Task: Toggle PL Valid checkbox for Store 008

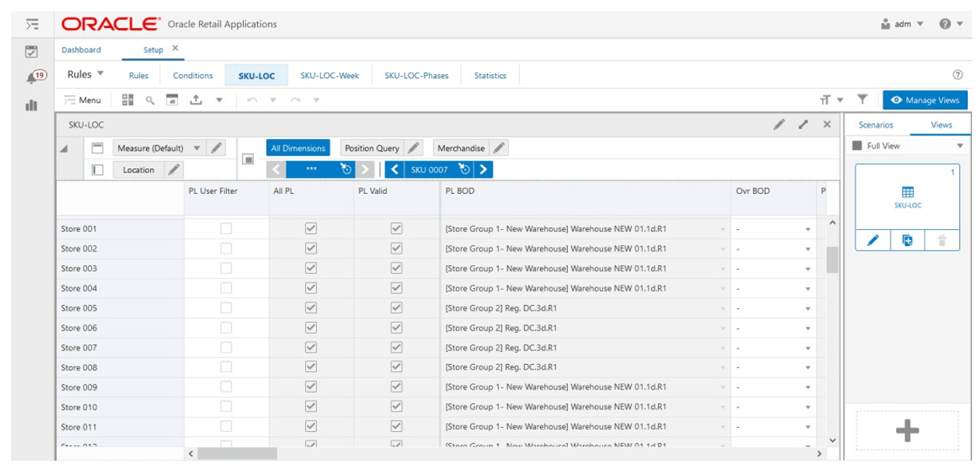Action: [x=395, y=367]
